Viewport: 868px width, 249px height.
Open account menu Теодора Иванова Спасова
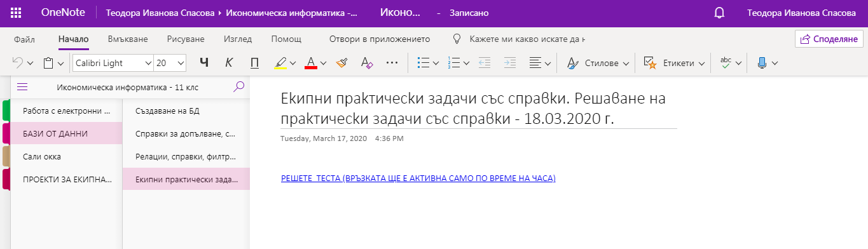pyautogui.click(x=801, y=13)
